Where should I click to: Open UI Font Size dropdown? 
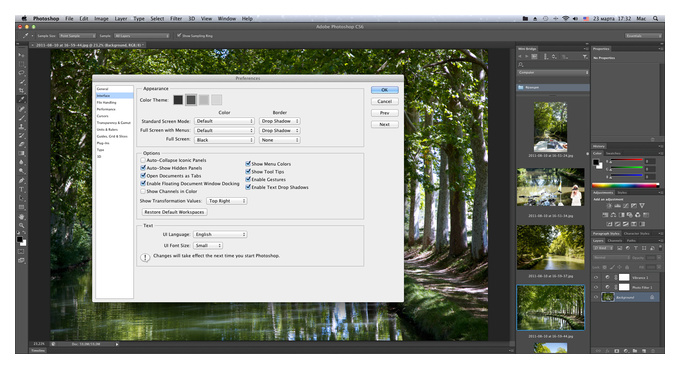(x=208, y=246)
